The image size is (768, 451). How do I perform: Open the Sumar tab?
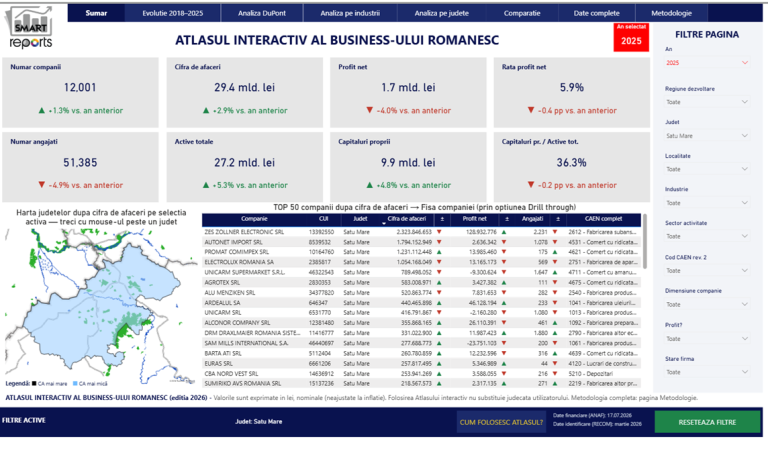(96, 13)
